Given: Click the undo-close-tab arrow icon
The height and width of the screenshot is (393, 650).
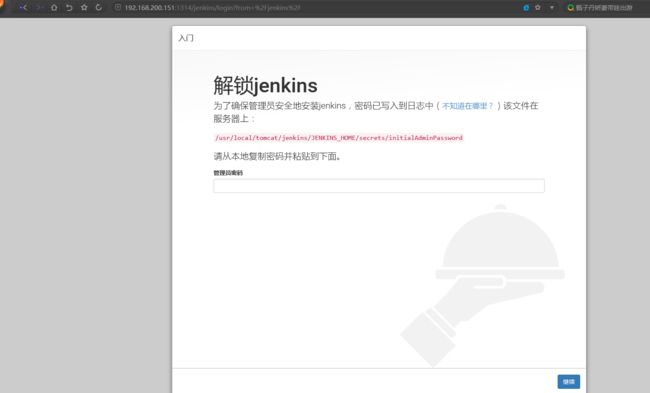Looking at the screenshot, I should [x=69, y=7].
